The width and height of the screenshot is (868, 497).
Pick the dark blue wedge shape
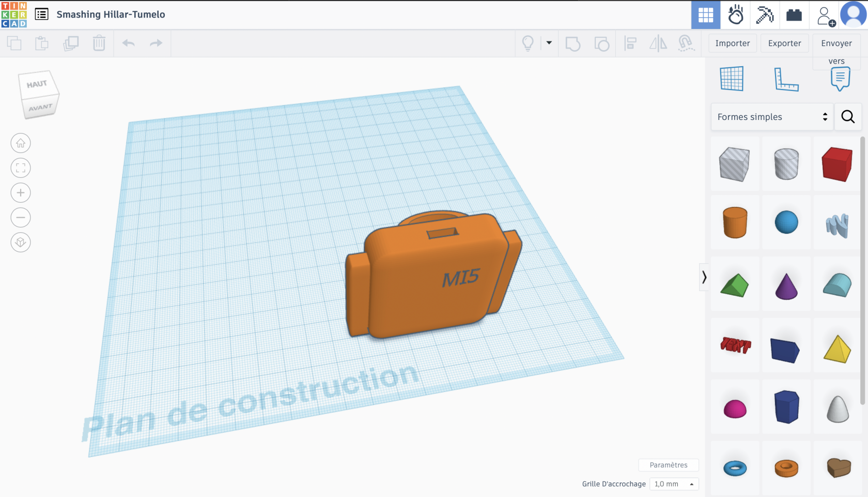pos(785,350)
